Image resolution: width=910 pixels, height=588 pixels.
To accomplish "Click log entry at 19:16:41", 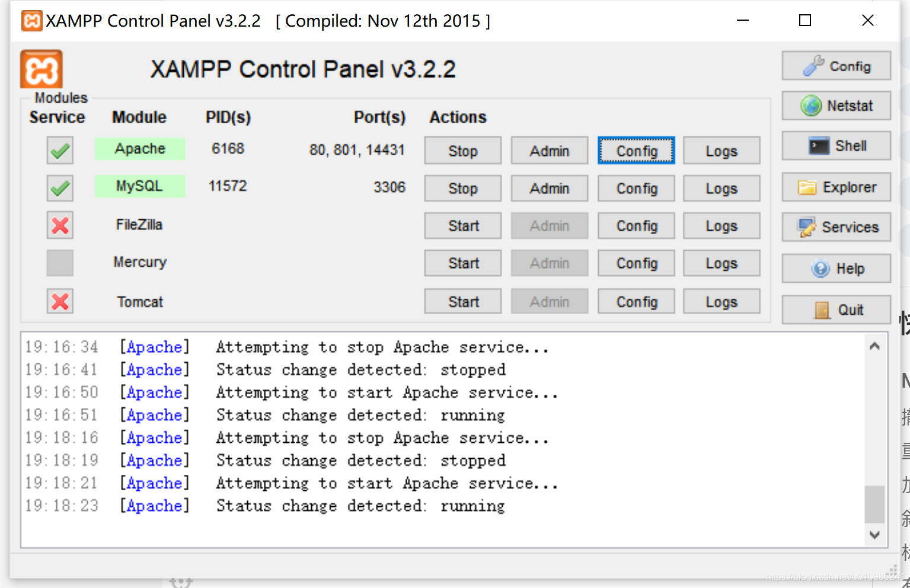I will pos(266,369).
